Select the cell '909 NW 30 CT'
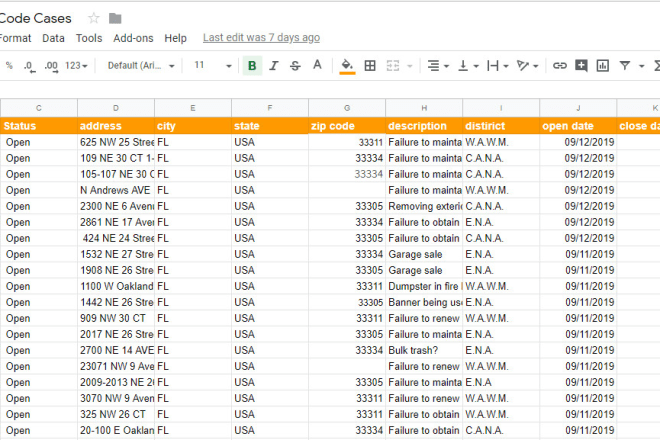This screenshot has width=660, height=440. 116,318
